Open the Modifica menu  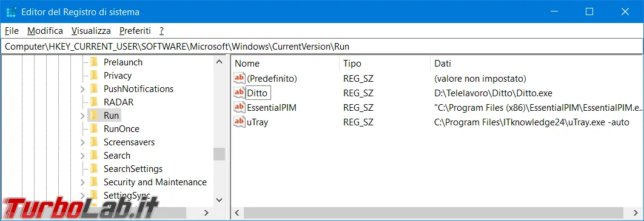pyautogui.click(x=45, y=31)
